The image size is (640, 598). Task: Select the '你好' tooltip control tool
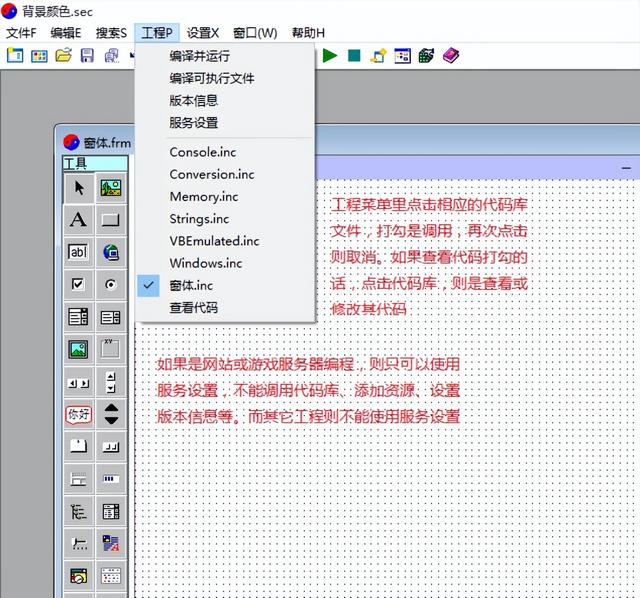79,414
